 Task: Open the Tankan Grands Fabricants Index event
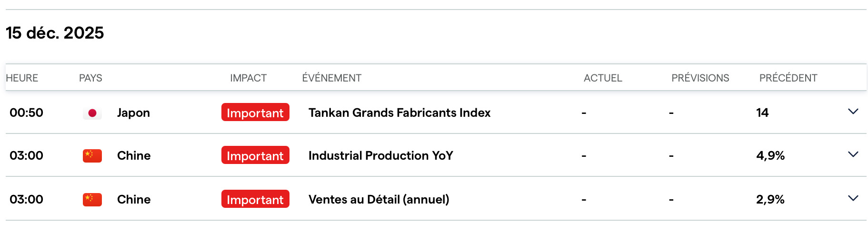point(399,112)
